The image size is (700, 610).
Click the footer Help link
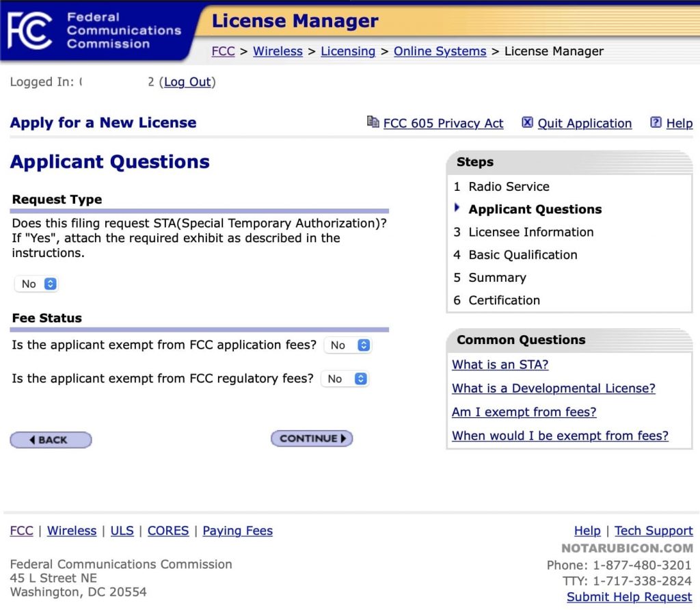point(587,531)
